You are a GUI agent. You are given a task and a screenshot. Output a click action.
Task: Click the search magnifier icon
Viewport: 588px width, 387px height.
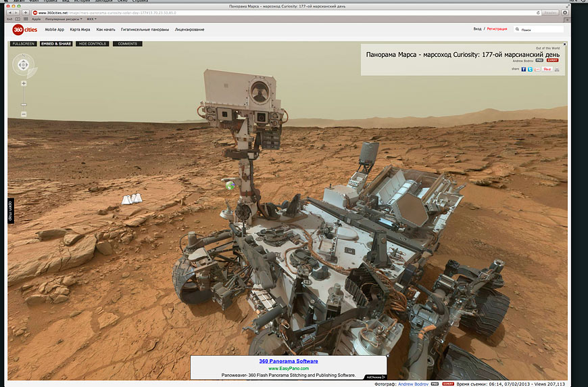[x=517, y=29]
